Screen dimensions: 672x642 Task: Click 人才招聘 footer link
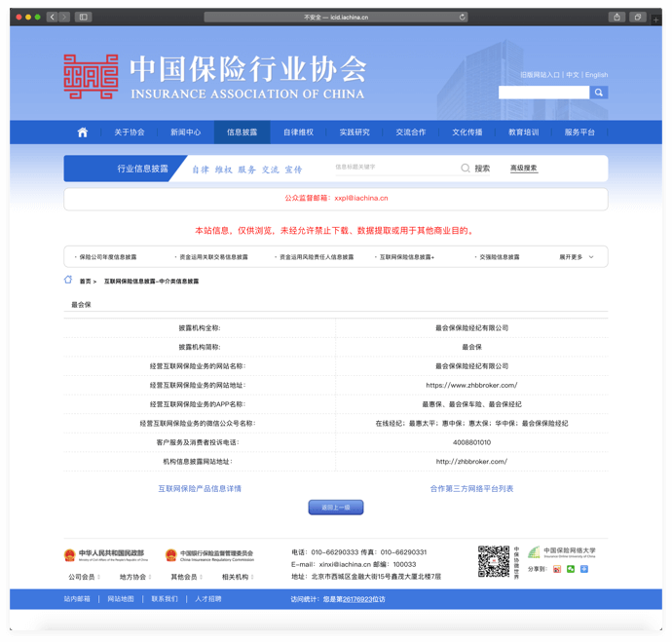pos(208,599)
